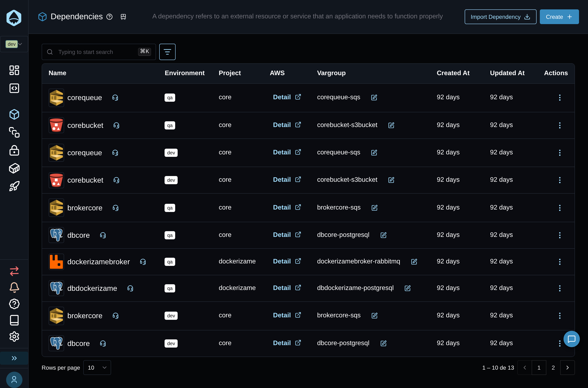
Task: Edit the corebucket-s3bucket vargroup in qa row
Action: [x=391, y=125]
